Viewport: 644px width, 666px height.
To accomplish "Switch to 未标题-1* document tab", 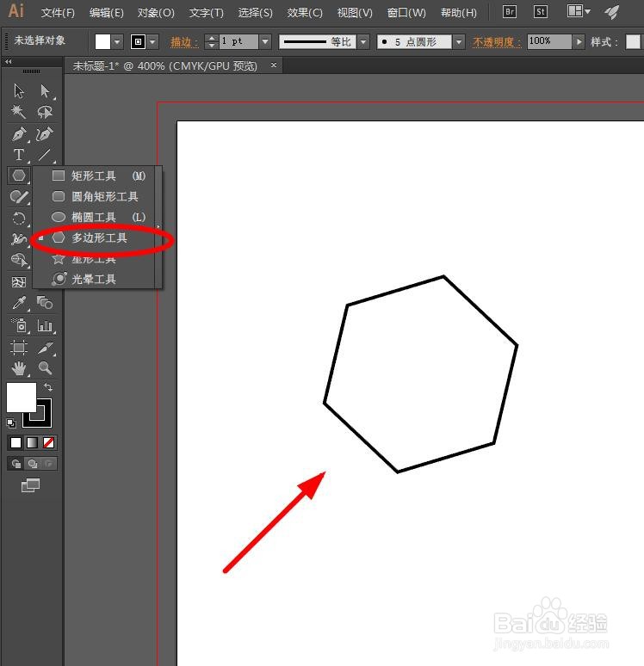I will (165, 66).
